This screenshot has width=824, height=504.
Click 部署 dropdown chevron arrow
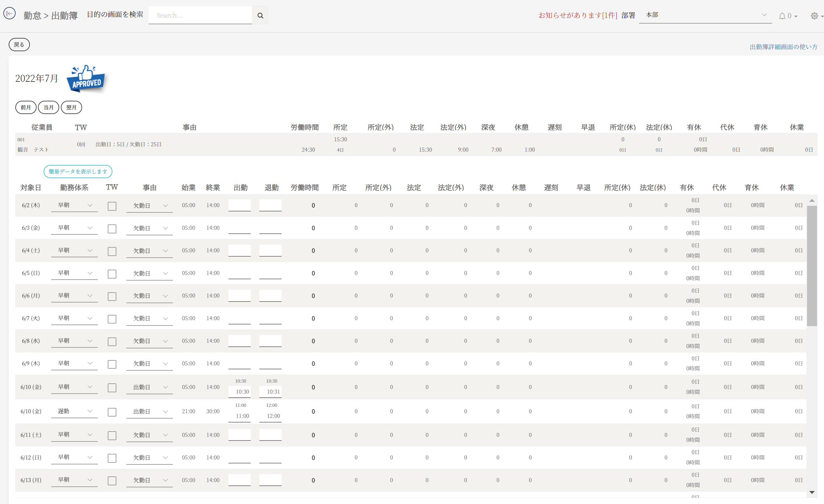click(x=764, y=15)
